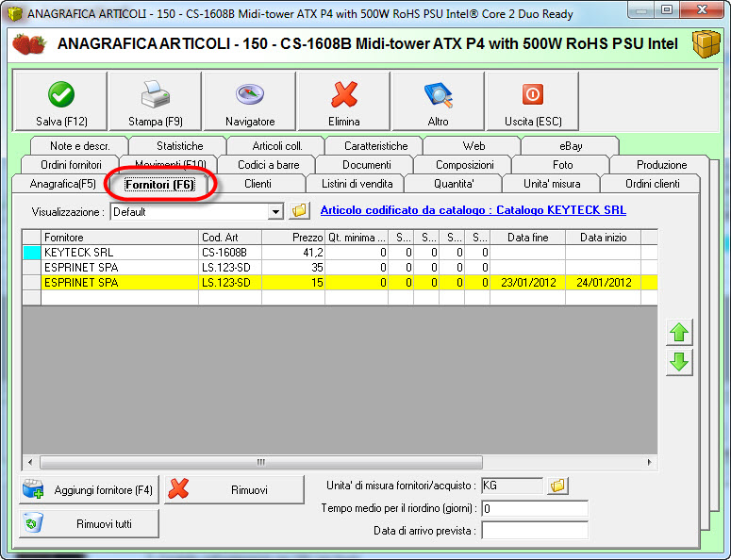731x560 pixels.
Task: Click the price cell 41,2
Action: 293,253
